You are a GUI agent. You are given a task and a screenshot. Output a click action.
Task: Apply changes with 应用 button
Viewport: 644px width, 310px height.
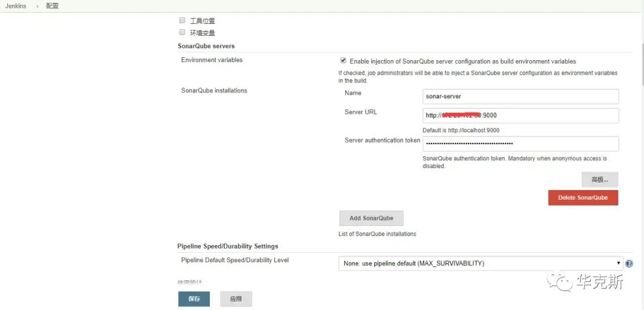point(236,299)
